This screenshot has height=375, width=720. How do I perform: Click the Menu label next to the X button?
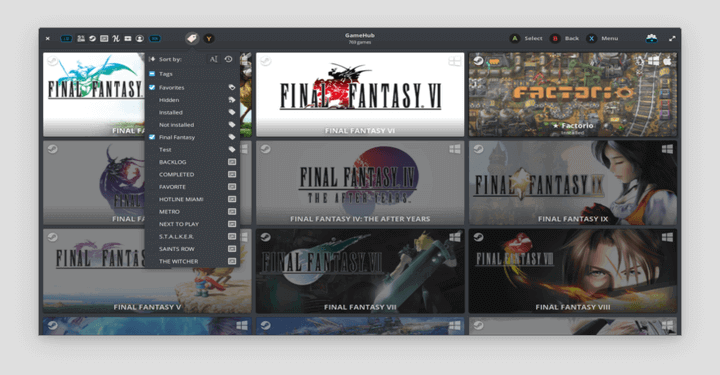tap(610, 39)
